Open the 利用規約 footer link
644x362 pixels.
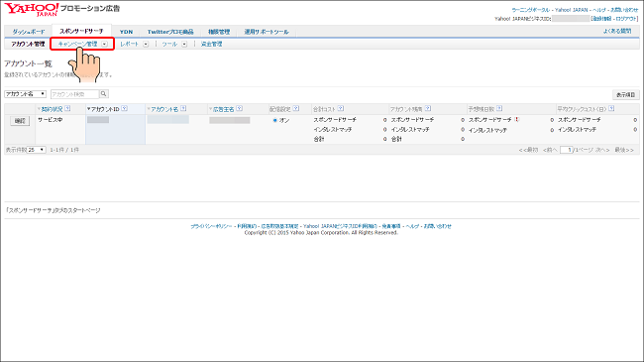(x=247, y=226)
